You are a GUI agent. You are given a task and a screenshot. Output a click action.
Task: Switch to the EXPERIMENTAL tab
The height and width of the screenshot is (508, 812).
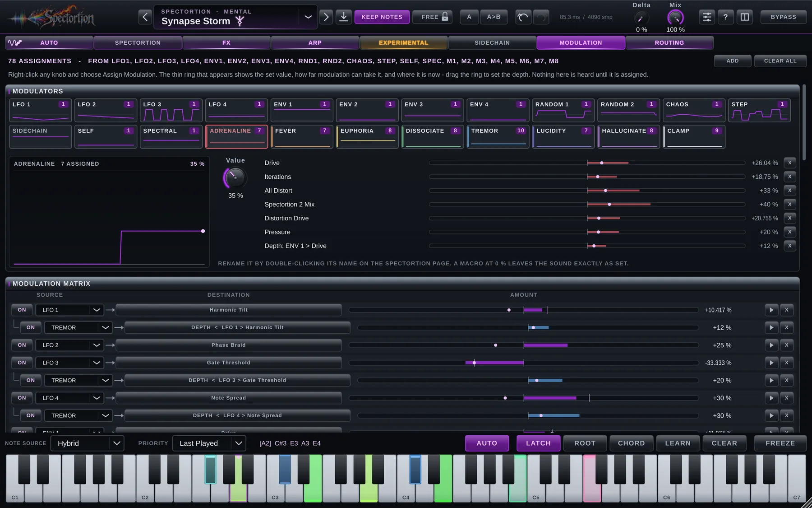(x=403, y=43)
